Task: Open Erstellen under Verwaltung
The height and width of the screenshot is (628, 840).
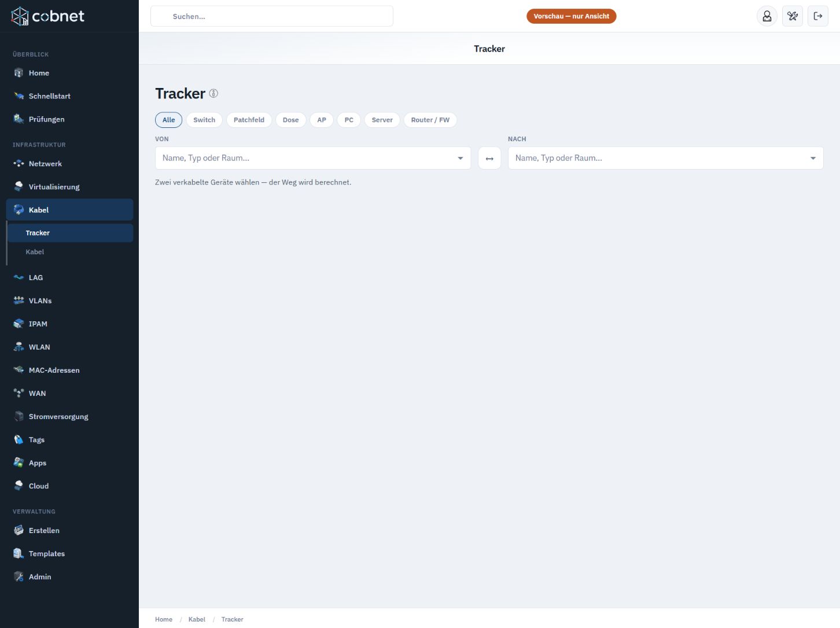Action: (69, 531)
